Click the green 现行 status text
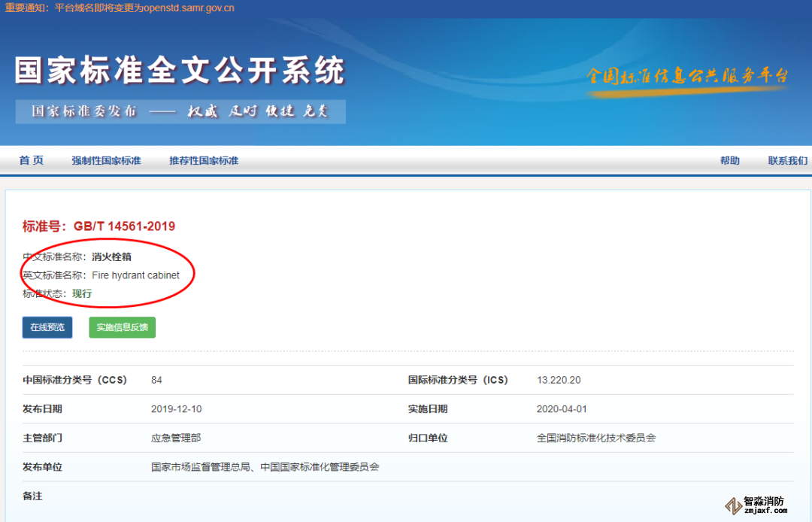 point(82,293)
